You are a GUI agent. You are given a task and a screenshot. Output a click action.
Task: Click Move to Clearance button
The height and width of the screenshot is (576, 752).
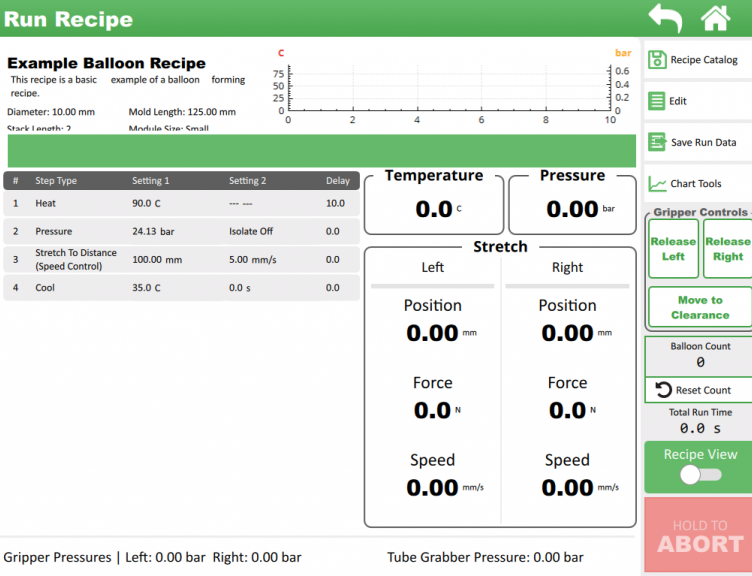point(699,307)
